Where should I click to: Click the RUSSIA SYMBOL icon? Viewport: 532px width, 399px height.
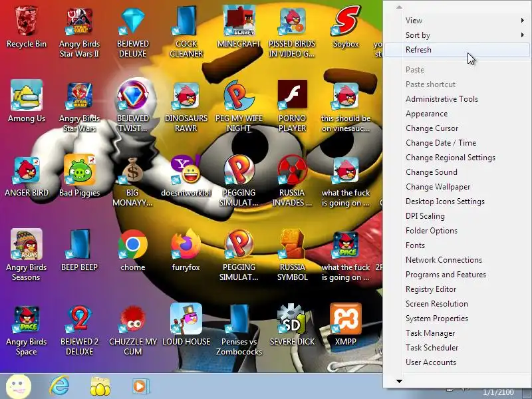[292, 244]
